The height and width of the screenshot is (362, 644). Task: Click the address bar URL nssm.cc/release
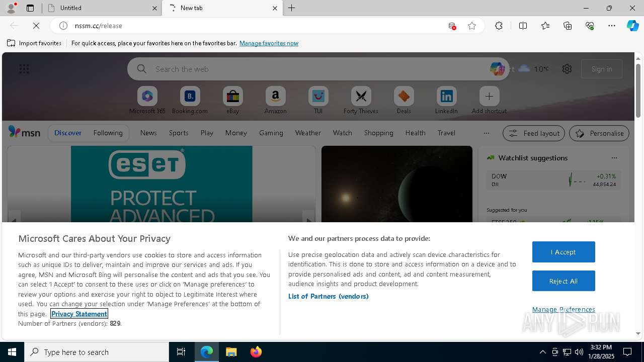[99, 26]
